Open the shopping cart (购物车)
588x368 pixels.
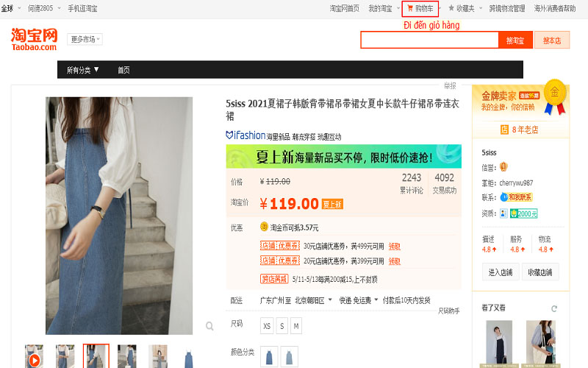(x=420, y=8)
